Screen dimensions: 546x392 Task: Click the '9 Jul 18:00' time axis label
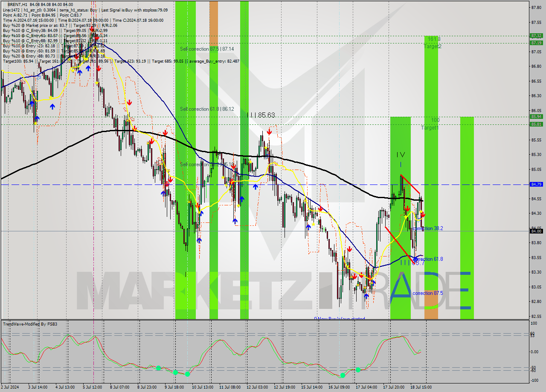click(x=174, y=387)
